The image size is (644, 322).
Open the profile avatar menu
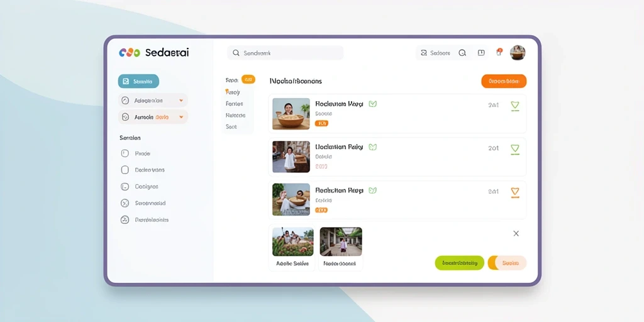point(518,53)
